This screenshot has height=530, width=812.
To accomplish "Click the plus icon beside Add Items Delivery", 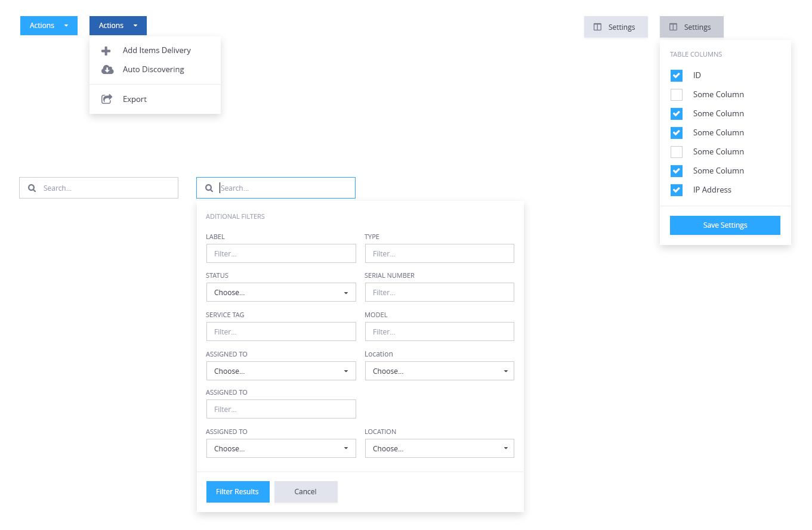I will point(106,51).
